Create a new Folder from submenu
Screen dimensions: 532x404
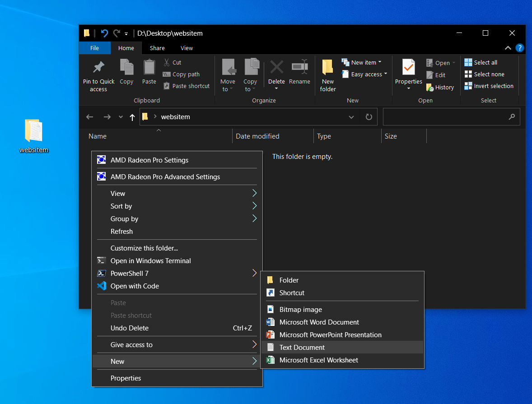(x=342, y=280)
